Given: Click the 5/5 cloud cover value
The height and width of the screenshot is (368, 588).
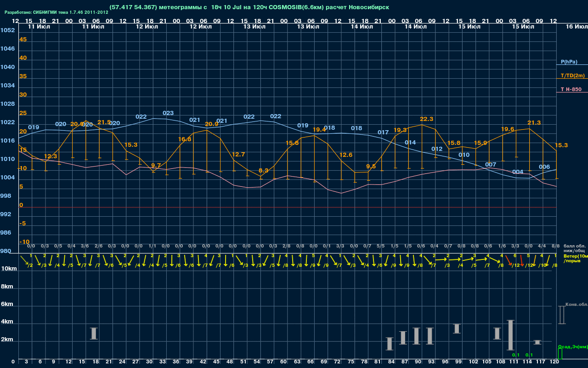Looking at the screenshot, I should [x=381, y=247].
